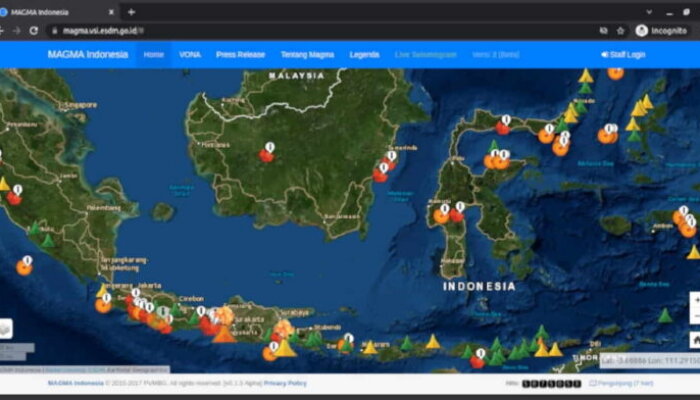The image size is (700, 400).
Task: Open the blocked camera icon in address bar
Action: click(x=604, y=31)
